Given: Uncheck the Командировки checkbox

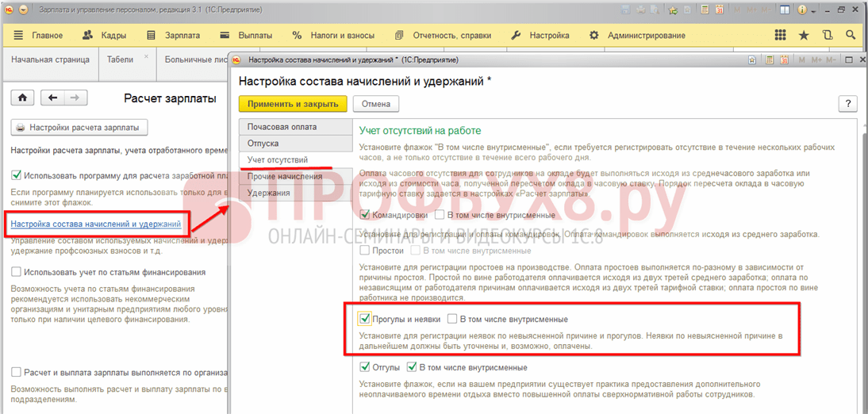Looking at the screenshot, I should tap(365, 215).
